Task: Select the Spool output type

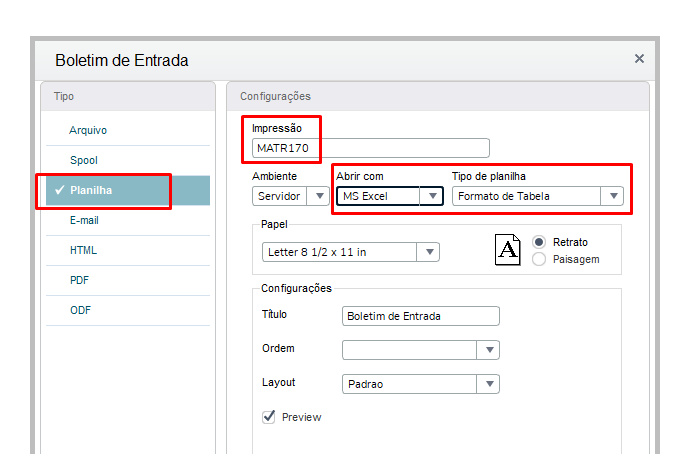Action: tap(128, 160)
